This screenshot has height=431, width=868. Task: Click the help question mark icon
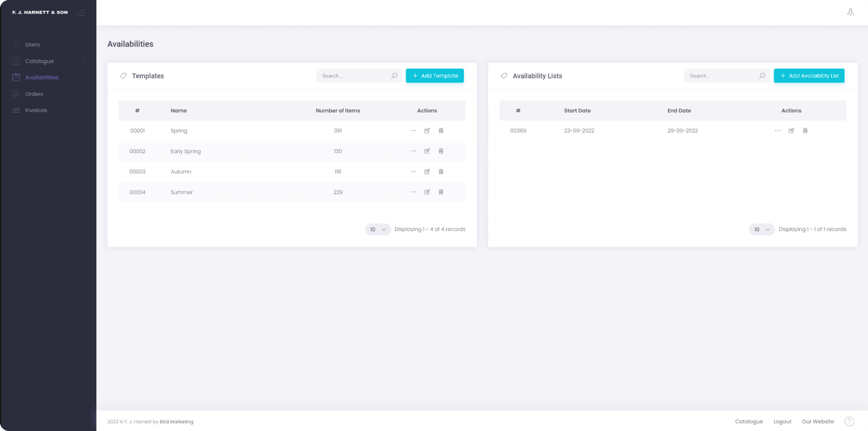click(x=849, y=422)
